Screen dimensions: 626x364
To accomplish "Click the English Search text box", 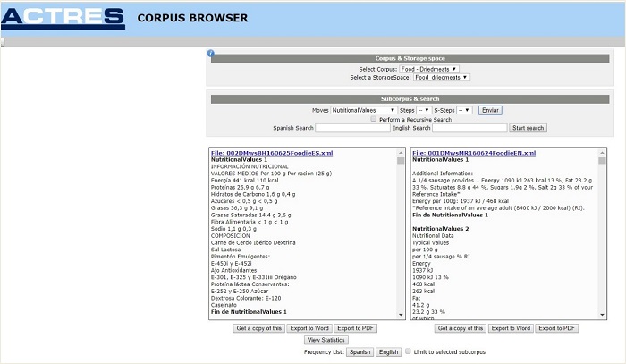I will pos(469,128).
